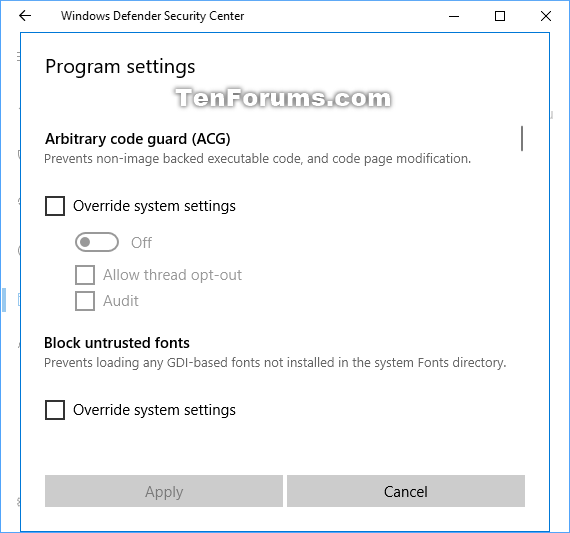This screenshot has width=570, height=533.
Task: Click the Program settings heading
Action: (x=120, y=67)
